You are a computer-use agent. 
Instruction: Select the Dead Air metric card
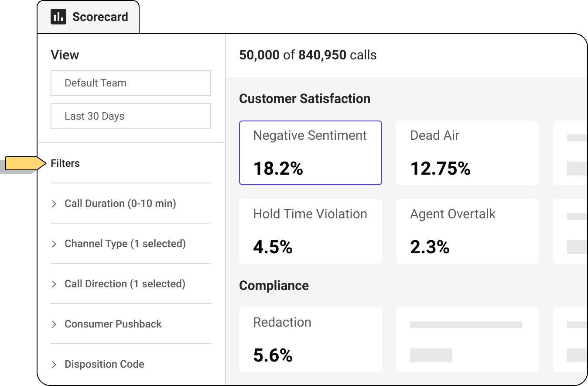click(x=467, y=153)
